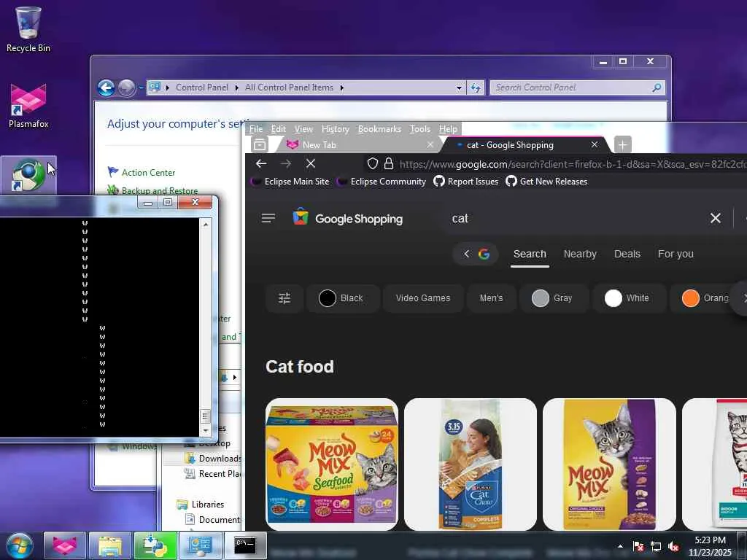Open the View menu in browser
Image resolution: width=747 pixels, height=560 pixels.
click(303, 129)
